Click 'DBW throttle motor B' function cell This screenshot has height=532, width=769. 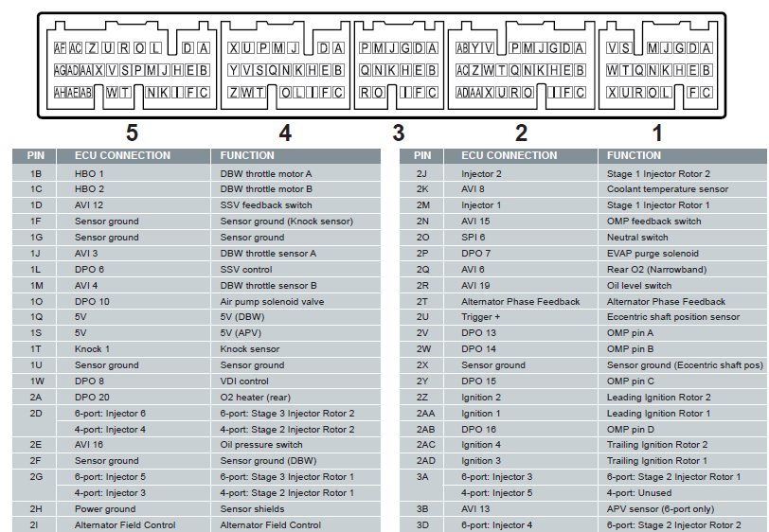(295, 189)
